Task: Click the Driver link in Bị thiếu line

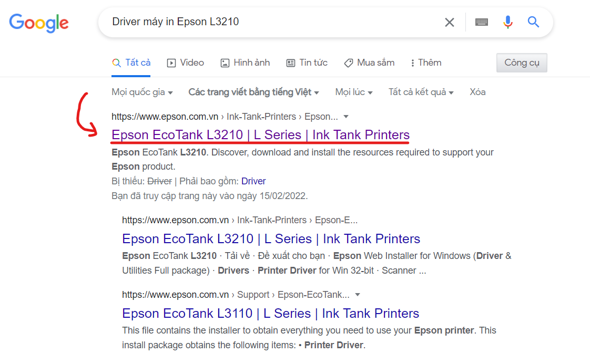Action: [253, 181]
